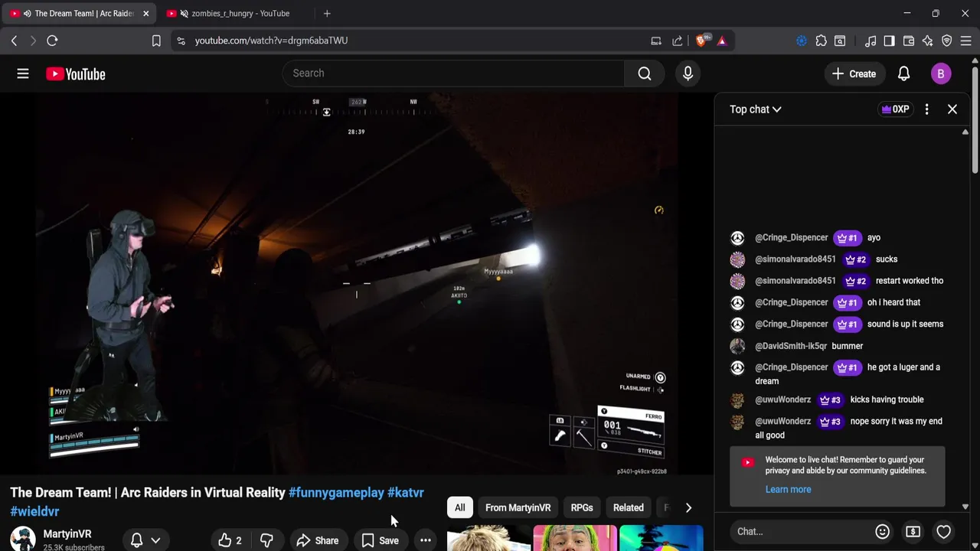
Task: Select the All filter chip
Action: tap(459, 507)
